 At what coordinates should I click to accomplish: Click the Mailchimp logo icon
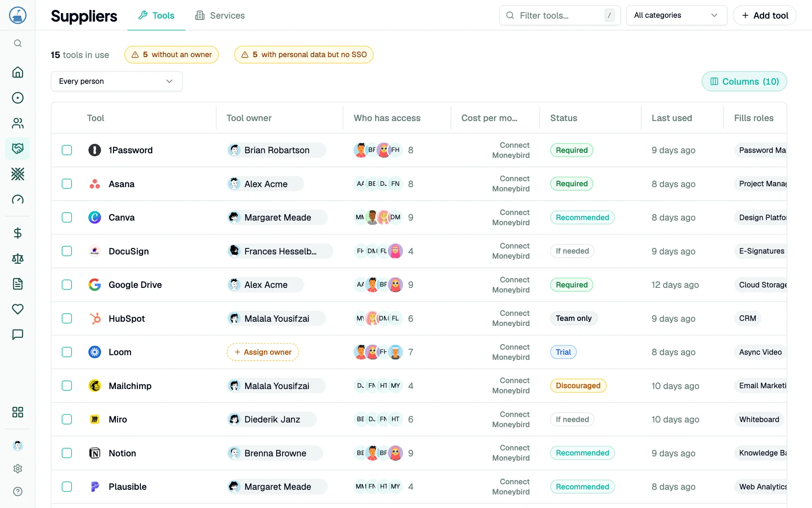click(x=95, y=386)
